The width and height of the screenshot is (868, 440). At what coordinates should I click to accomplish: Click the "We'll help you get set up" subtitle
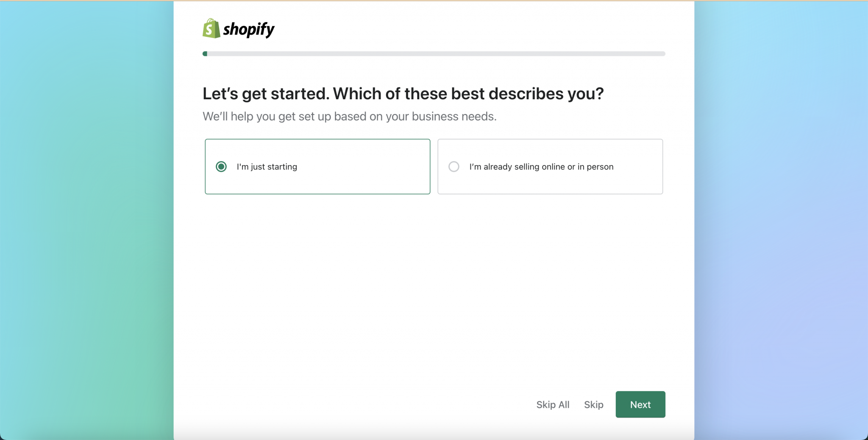click(x=349, y=116)
